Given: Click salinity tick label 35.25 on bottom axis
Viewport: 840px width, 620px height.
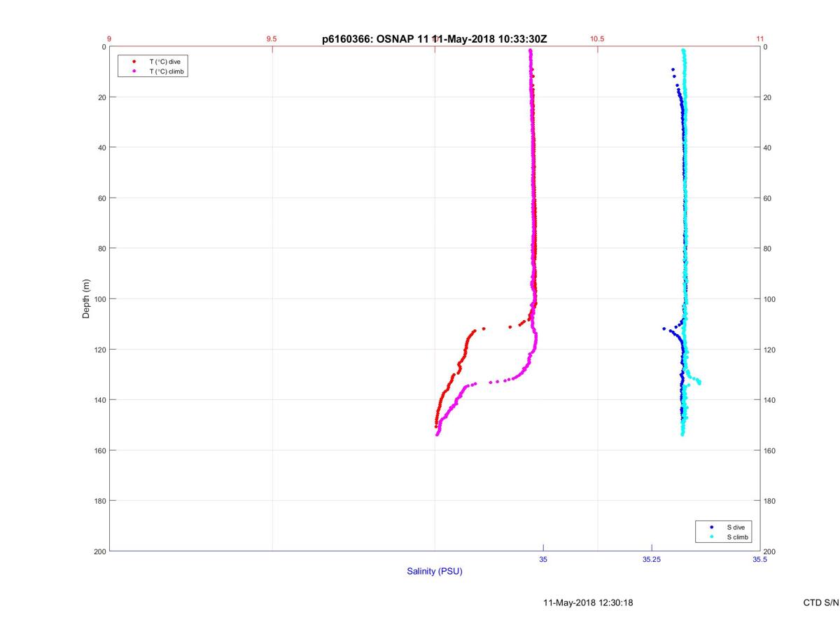Looking at the screenshot, I should [652, 559].
